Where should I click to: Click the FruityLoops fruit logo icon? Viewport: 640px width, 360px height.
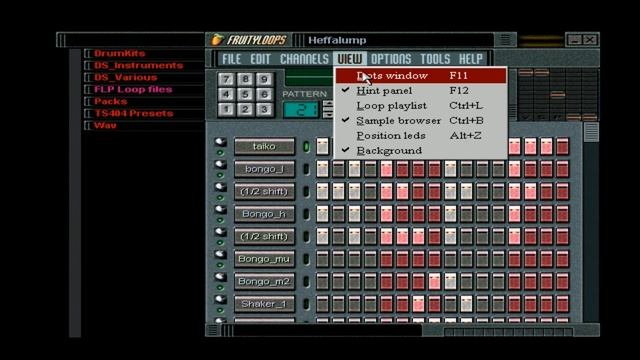[217, 40]
